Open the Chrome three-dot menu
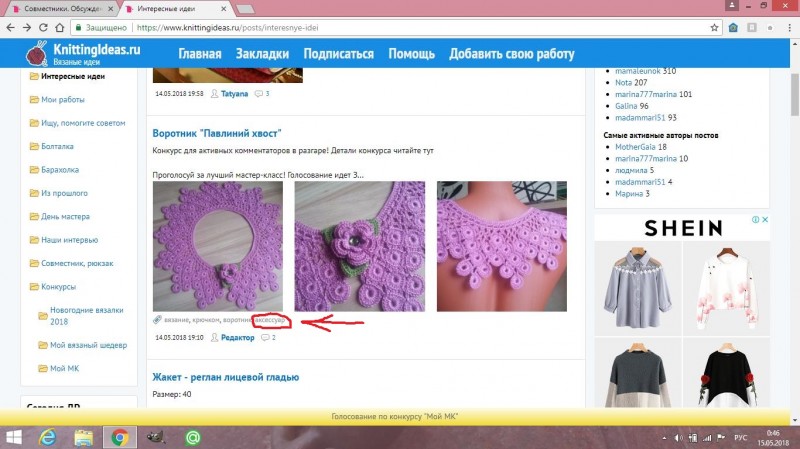This screenshot has width=800, height=449. [789, 28]
